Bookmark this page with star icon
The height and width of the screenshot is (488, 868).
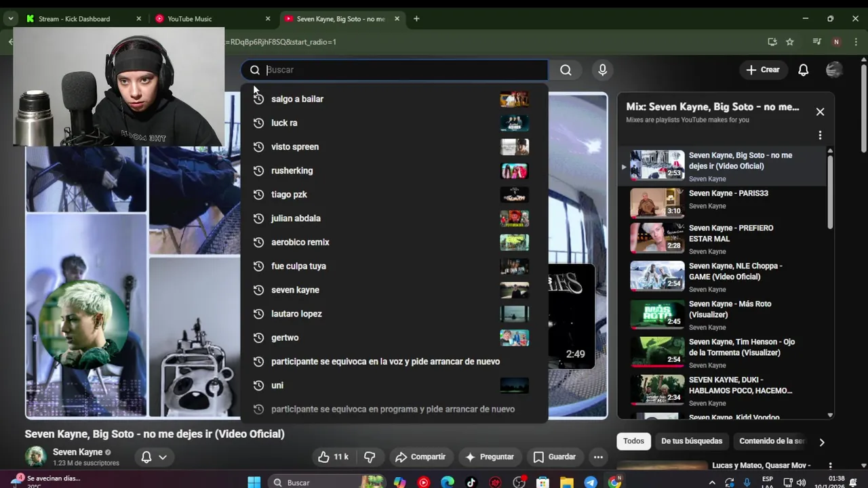point(790,42)
